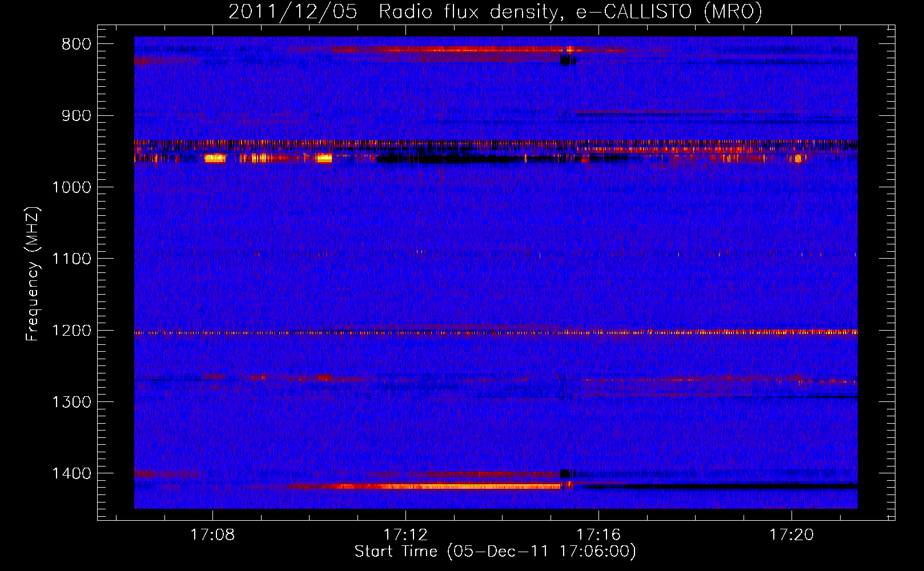The width and height of the screenshot is (924, 571).
Task: Select the 1200 frequency tick label
Action: tap(71, 331)
